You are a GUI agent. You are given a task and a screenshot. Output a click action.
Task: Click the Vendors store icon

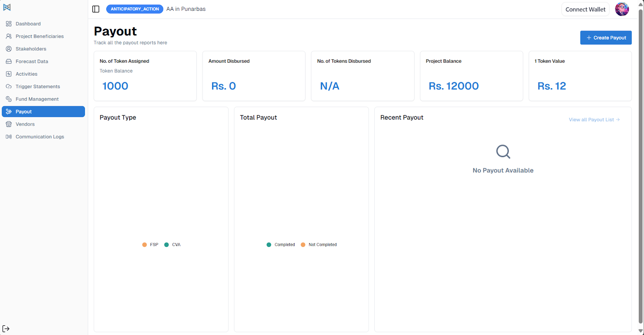pos(8,124)
